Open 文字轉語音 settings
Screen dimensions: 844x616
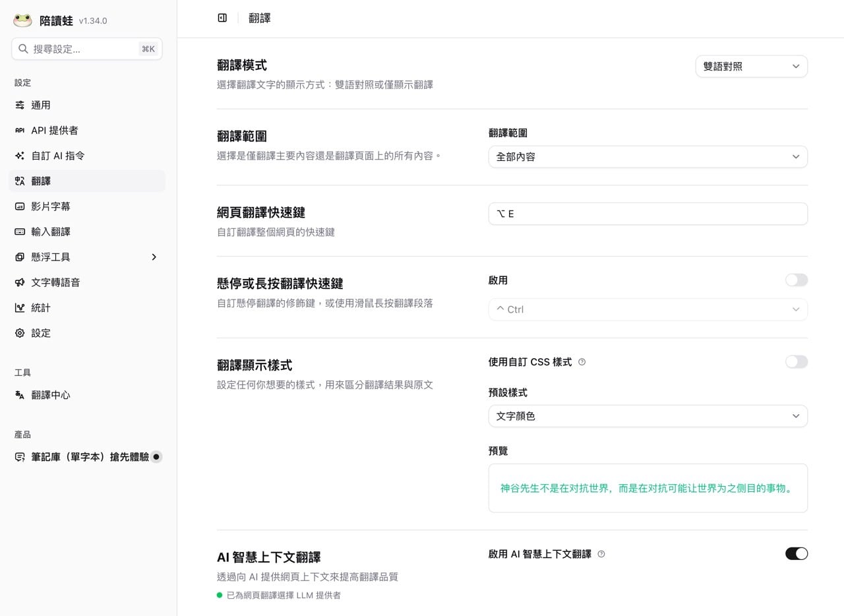(x=87, y=282)
